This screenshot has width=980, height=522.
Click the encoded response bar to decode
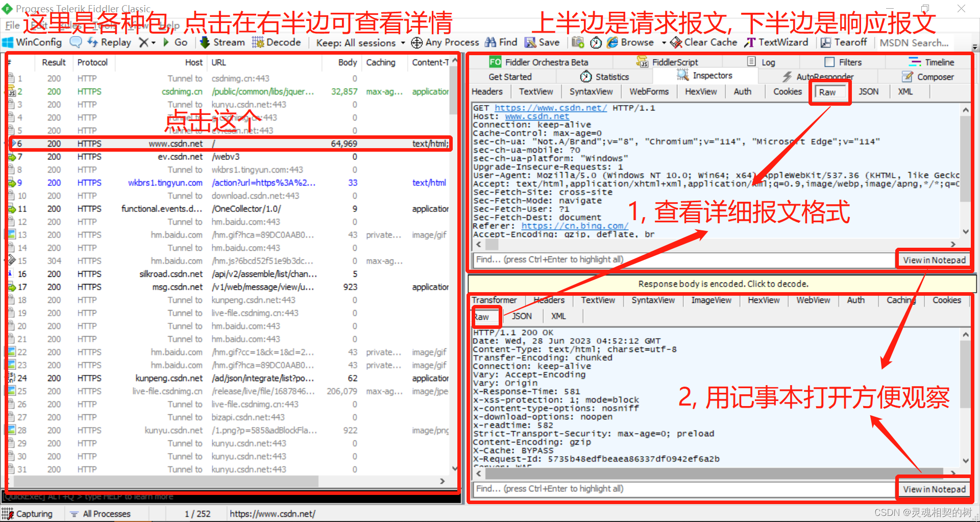click(721, 283)
